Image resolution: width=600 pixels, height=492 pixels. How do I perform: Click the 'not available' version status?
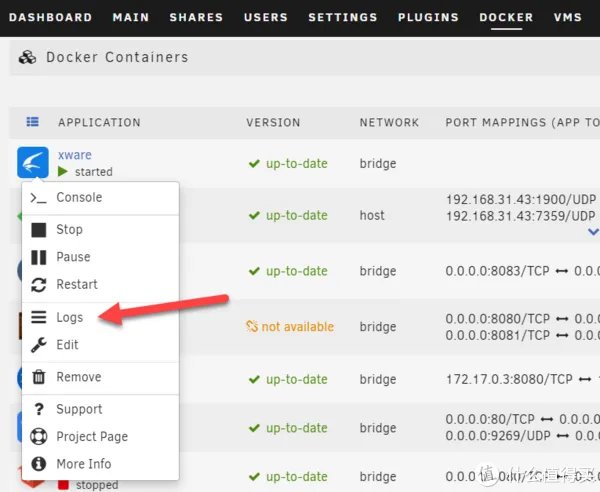point(290,326)
